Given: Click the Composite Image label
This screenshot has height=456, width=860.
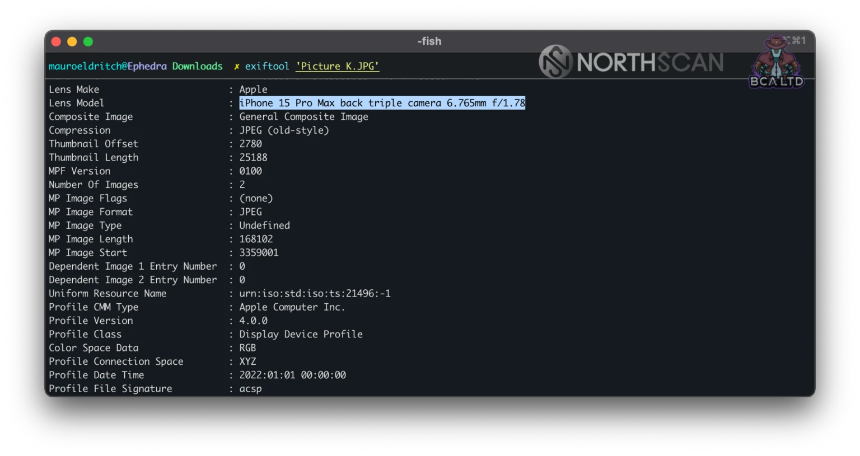Looking at the screenshot, I should click(x=90, y=116).
